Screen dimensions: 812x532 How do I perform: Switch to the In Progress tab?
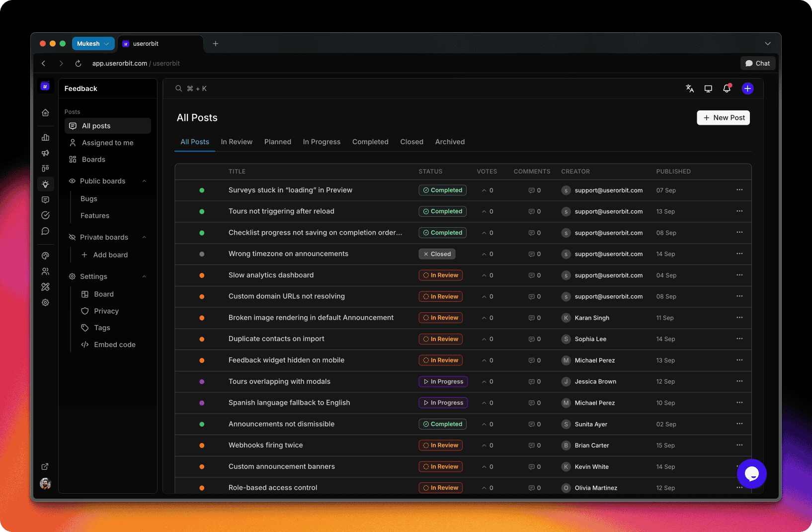322,142
